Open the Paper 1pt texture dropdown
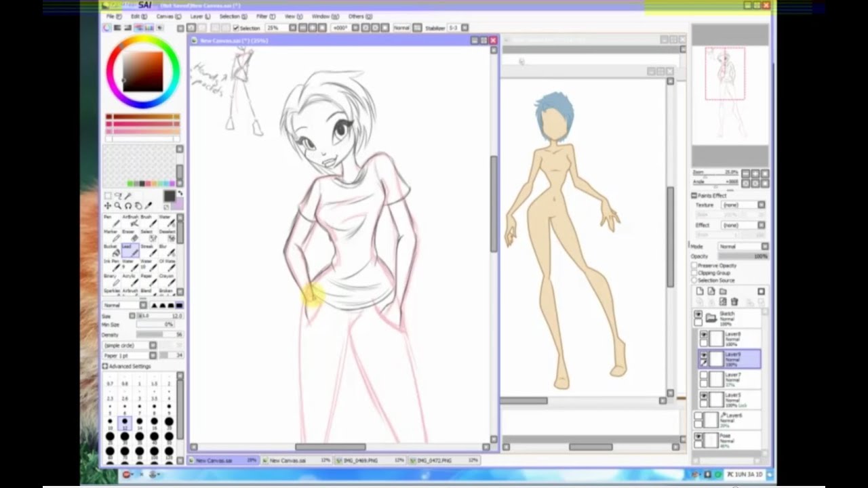Screen dimensions: 868x488 pos(153,356)
